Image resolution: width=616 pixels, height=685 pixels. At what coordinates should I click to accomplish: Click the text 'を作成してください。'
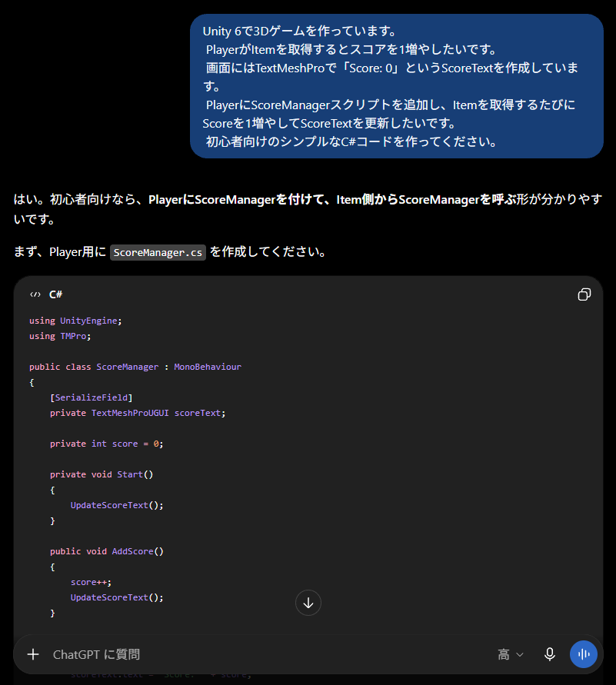268,252
